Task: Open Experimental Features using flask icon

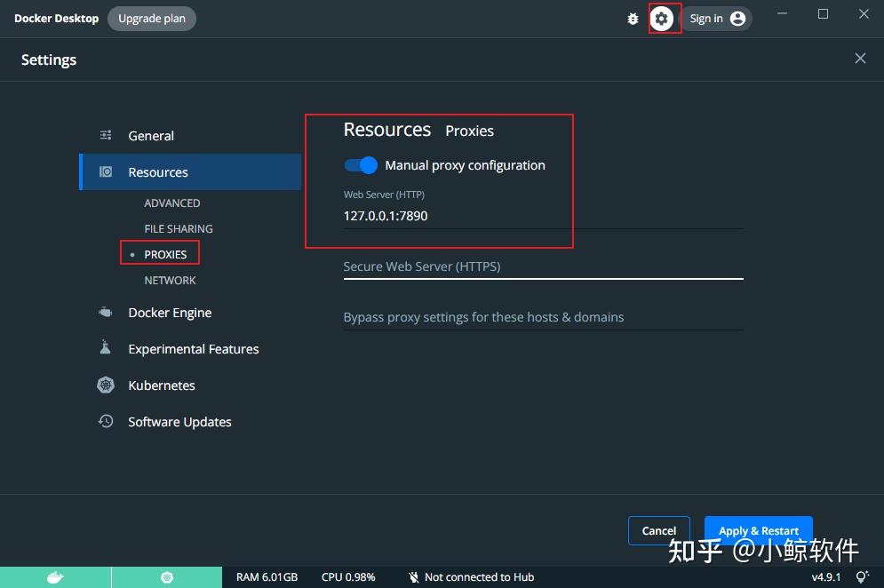Action: (106, 348)
